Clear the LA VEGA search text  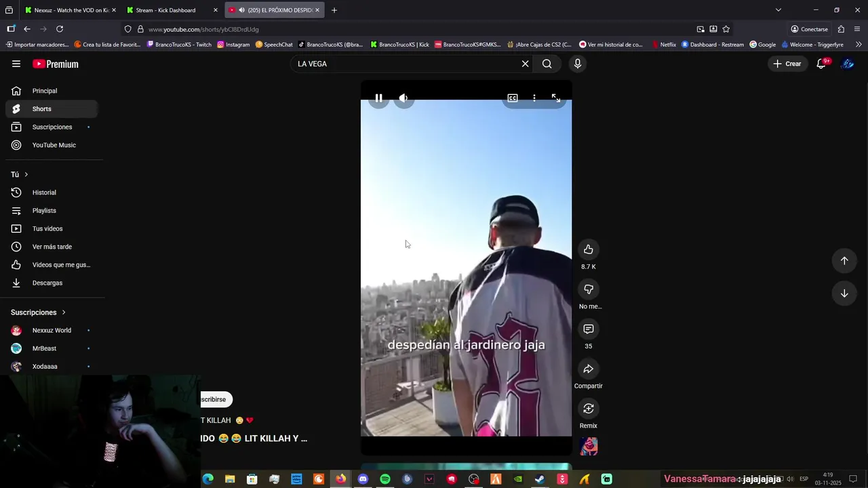(x=525, y=64)
